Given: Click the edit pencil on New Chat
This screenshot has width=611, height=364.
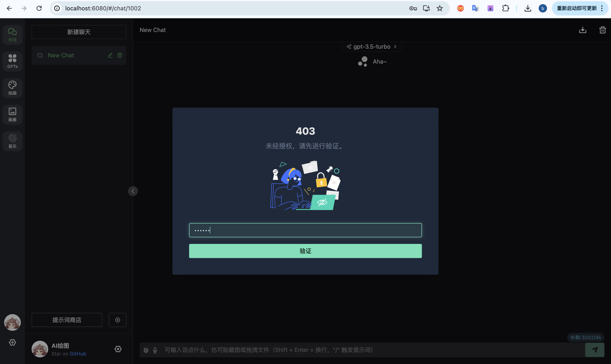Looking at the screenshot, I should coord(110,55).
